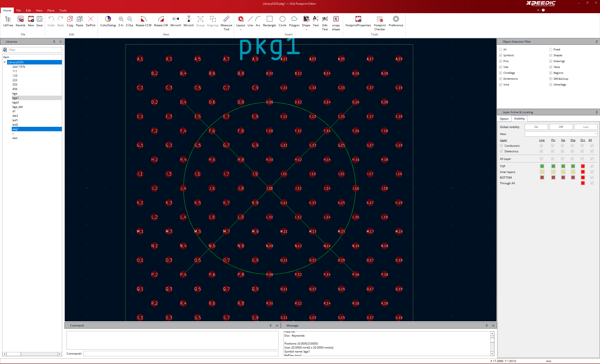This screenshot has height=364, width=600.
Task: Open the Shape dropdown arrow
Action: 306,30
